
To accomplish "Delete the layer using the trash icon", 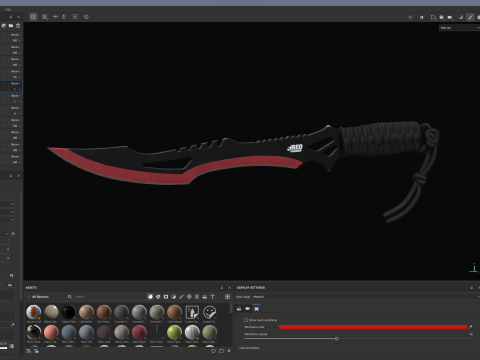I will (18, 26).
